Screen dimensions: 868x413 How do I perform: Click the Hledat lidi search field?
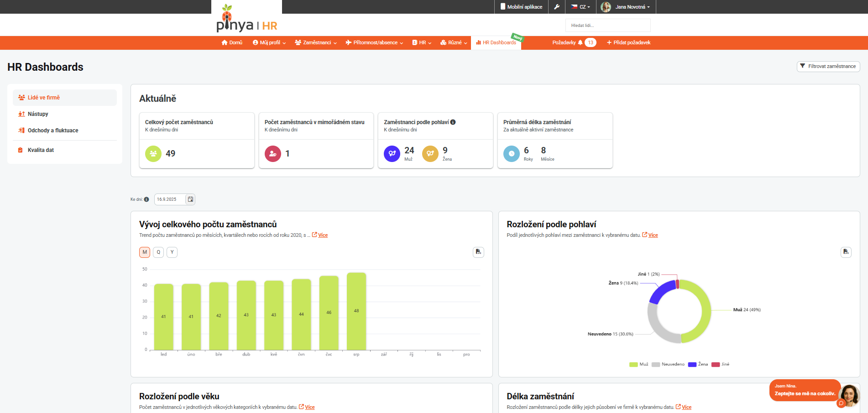[608, 26]
